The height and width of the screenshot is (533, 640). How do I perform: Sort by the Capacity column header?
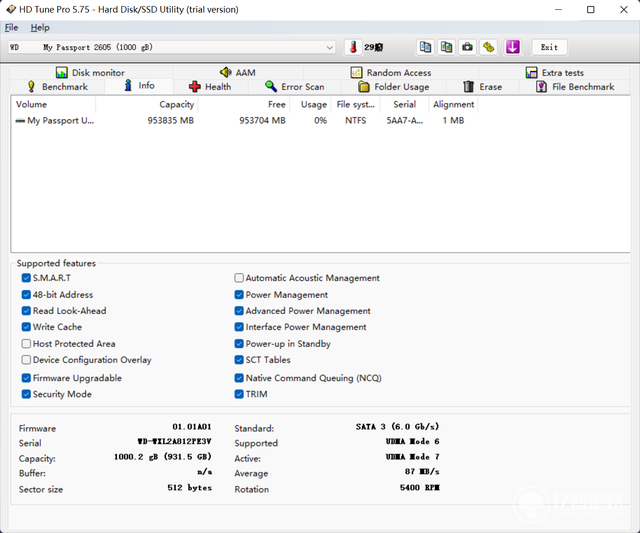click(x=147, y=104)
